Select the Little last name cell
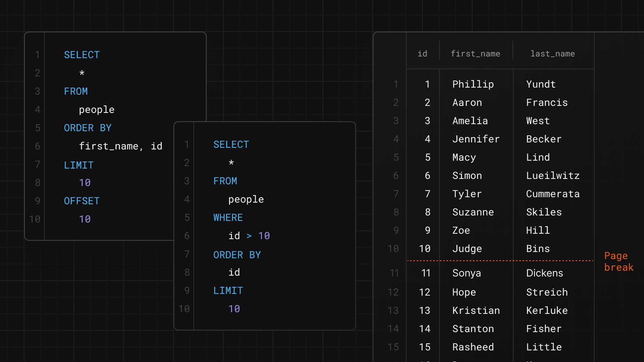The width and height of the screenshot is (644, 362). pyautogui.click(x=544, y=347)
